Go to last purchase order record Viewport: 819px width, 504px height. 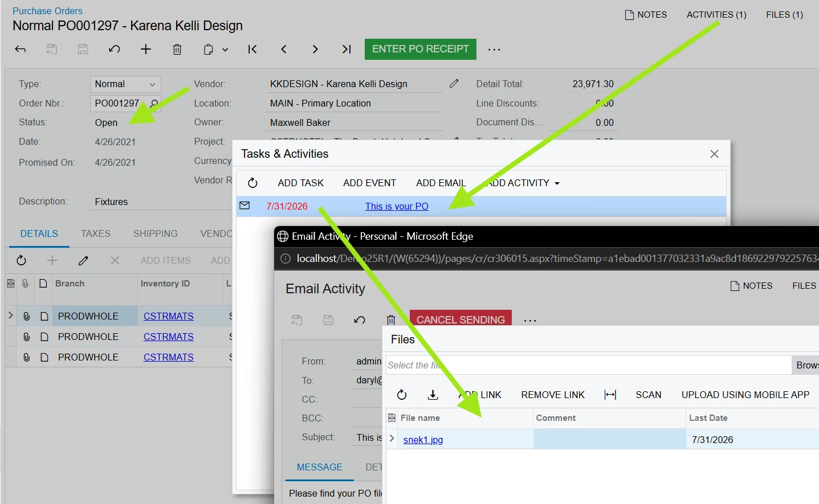coord(347,49)
